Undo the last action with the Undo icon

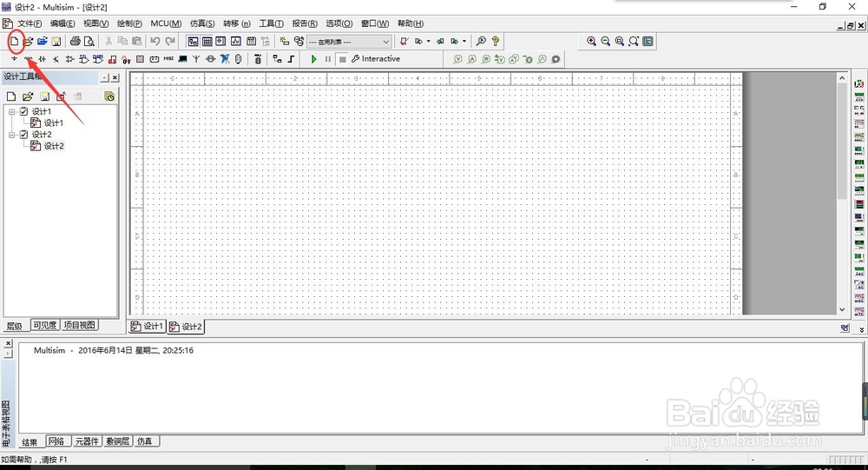[155, 41]
